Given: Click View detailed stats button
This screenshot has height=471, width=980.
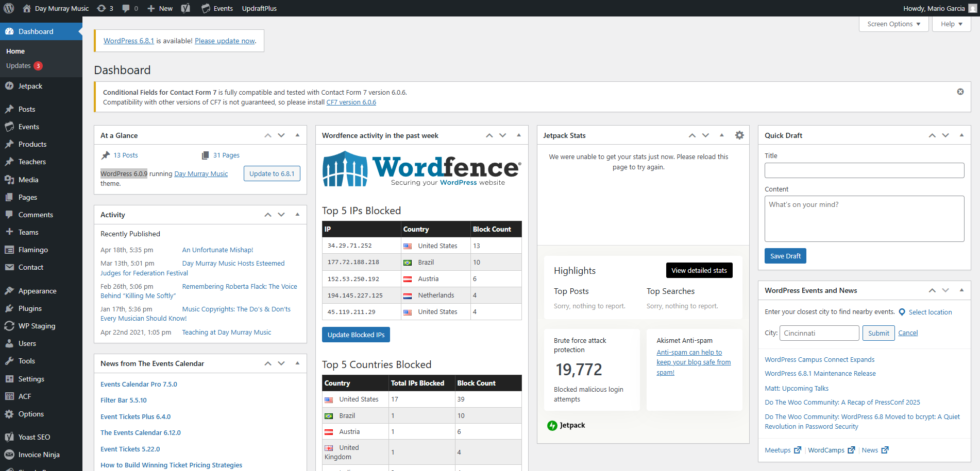Looking at the screenshot, I should (x=699, y=270).
